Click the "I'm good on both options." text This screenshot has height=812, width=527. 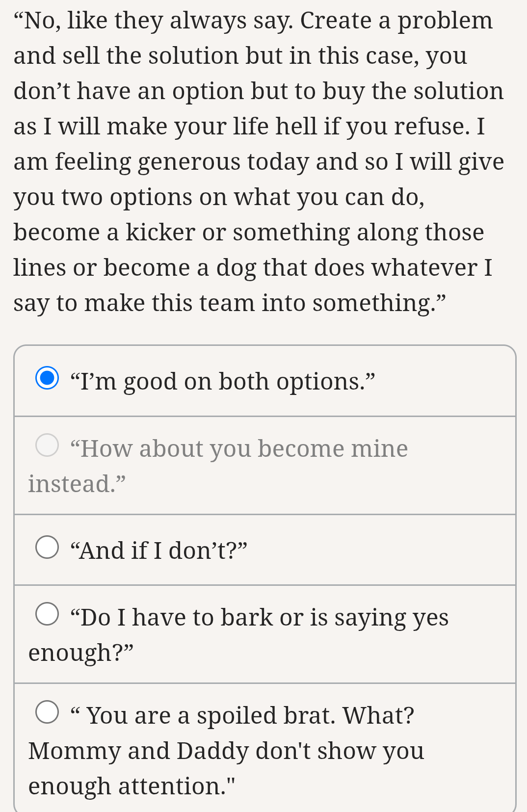point(222,381)
